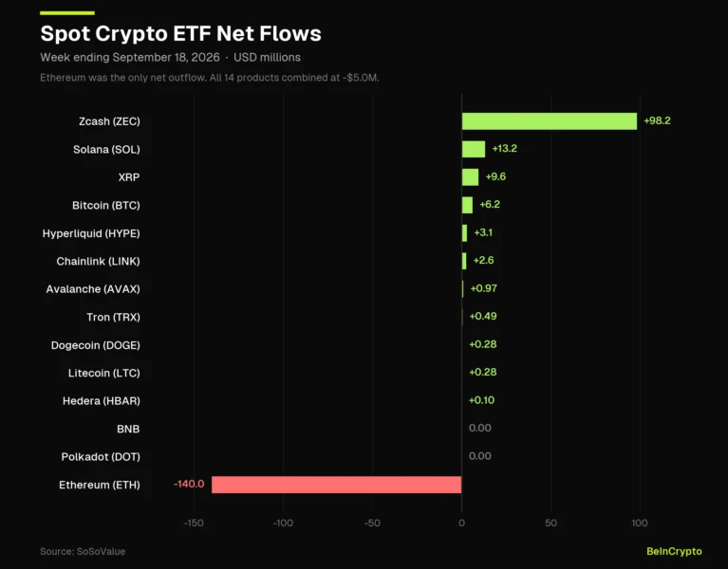
Task: Click the BNB row label
Action: tap(128, 429)
